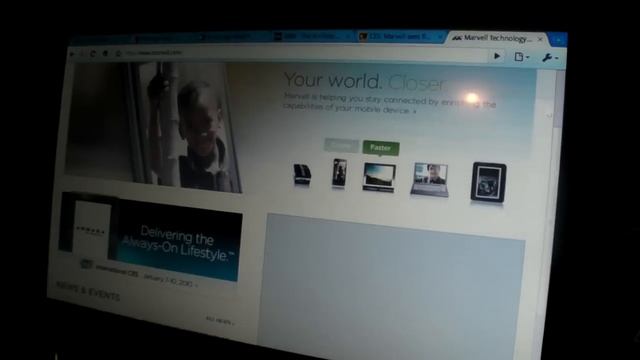Click the home icon in the browser toolbar
640x360 pixels.
pos(105,53)
